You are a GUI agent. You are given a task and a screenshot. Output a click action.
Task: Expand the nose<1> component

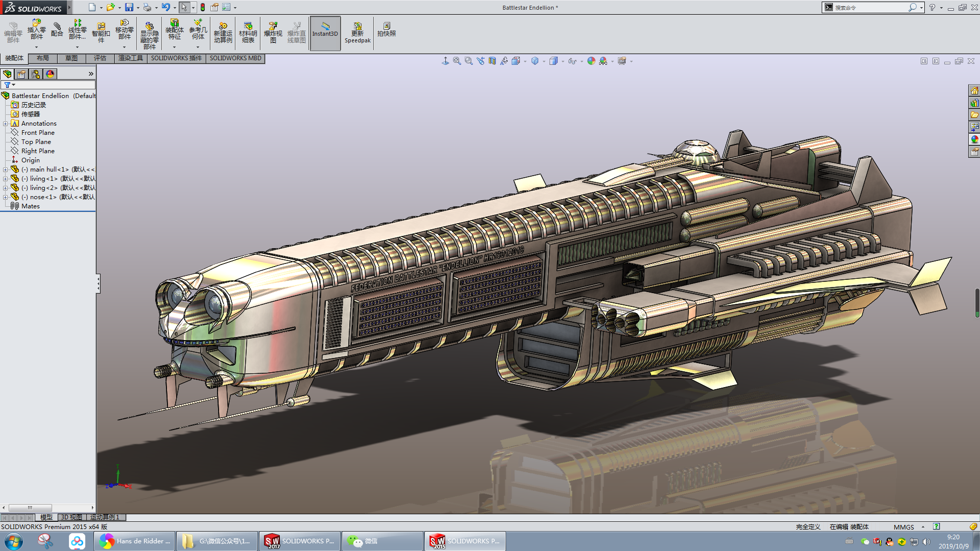point(5,197)
